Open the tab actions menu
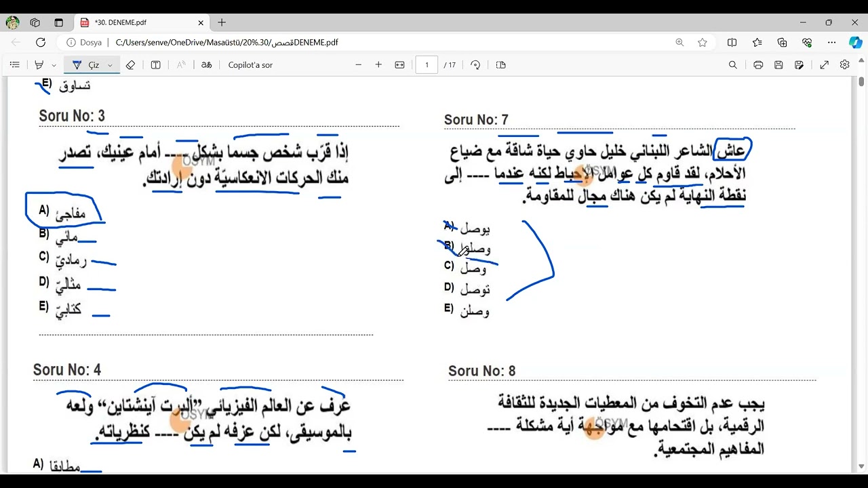Image resolution: width=868 pixels, height=488 pixels. (58, 22)
